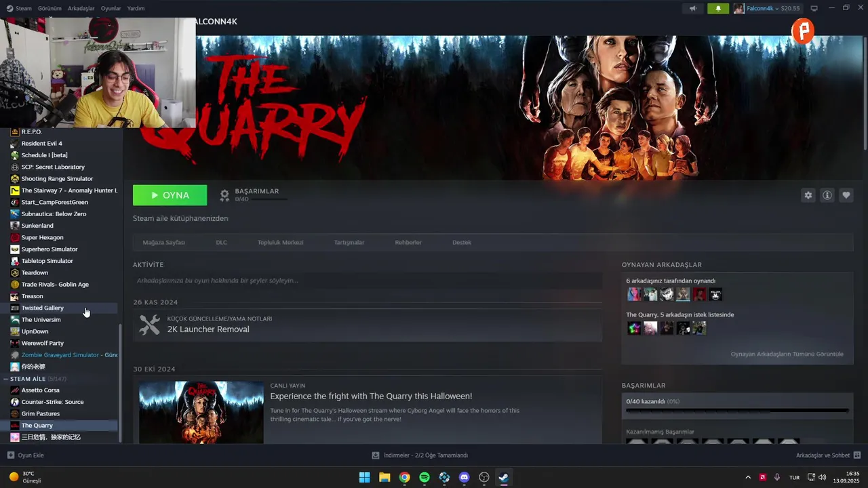868x488 pixels.
Task: Open The Quarry Halloween stream thumbnail
Action: click(x=201, y=412)
